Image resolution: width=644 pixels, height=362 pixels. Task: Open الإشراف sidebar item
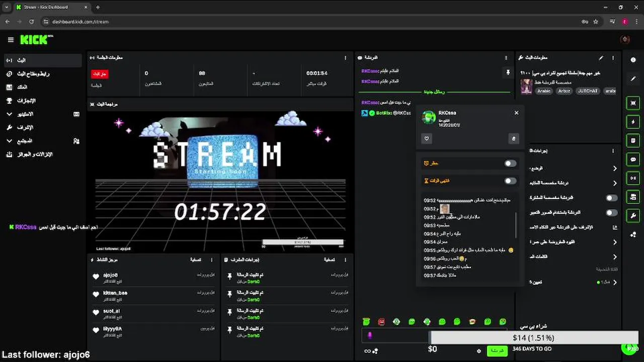pyautogui.click(x=42, y=128)
